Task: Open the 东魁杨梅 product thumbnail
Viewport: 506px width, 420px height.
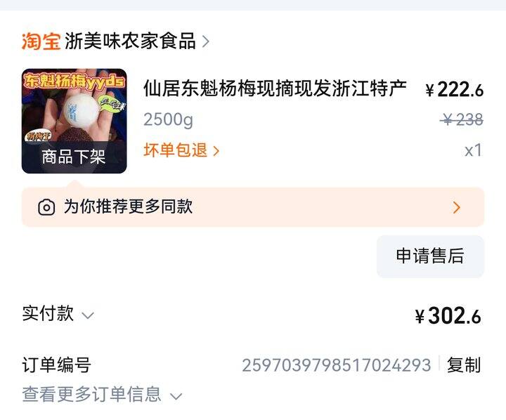Action: (x=74, y=121)
